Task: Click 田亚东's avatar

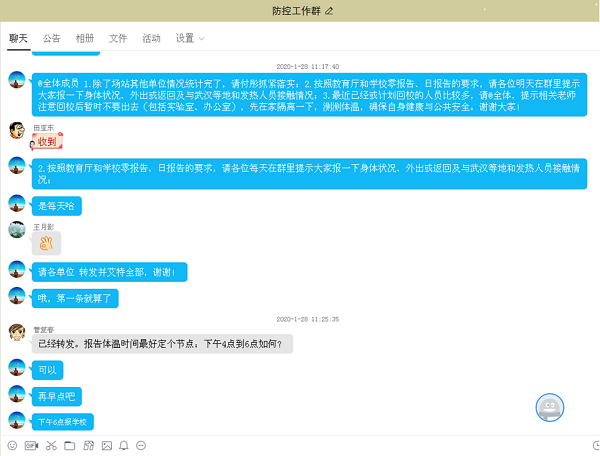Action: 16,131
